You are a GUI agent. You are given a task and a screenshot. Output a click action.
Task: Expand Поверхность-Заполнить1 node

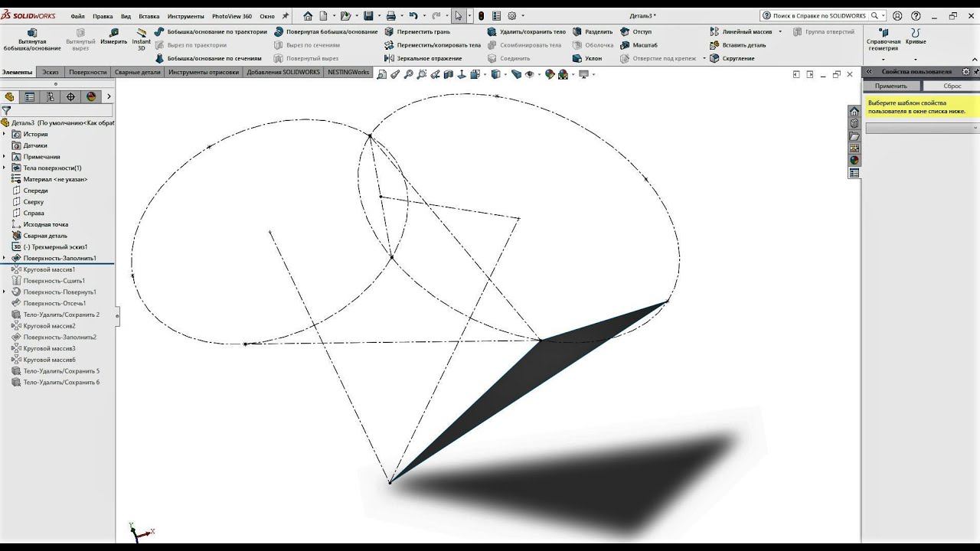(5, 258)
